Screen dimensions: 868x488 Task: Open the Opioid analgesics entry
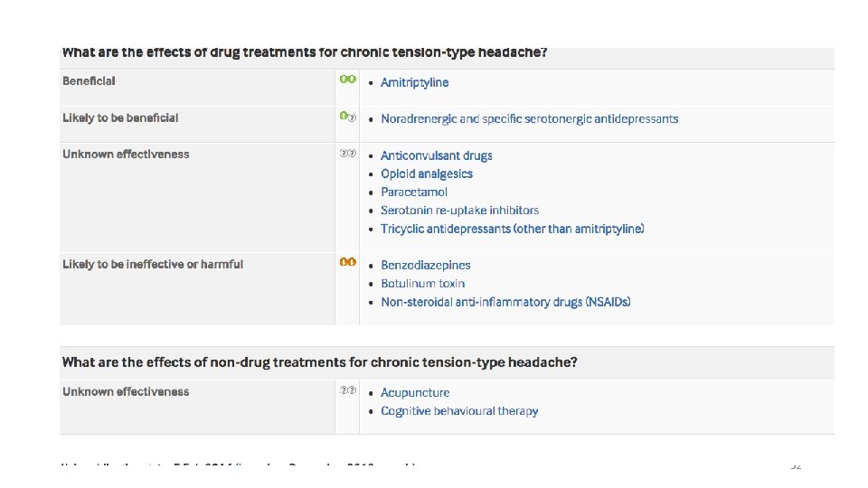click(x=426, y=174)
